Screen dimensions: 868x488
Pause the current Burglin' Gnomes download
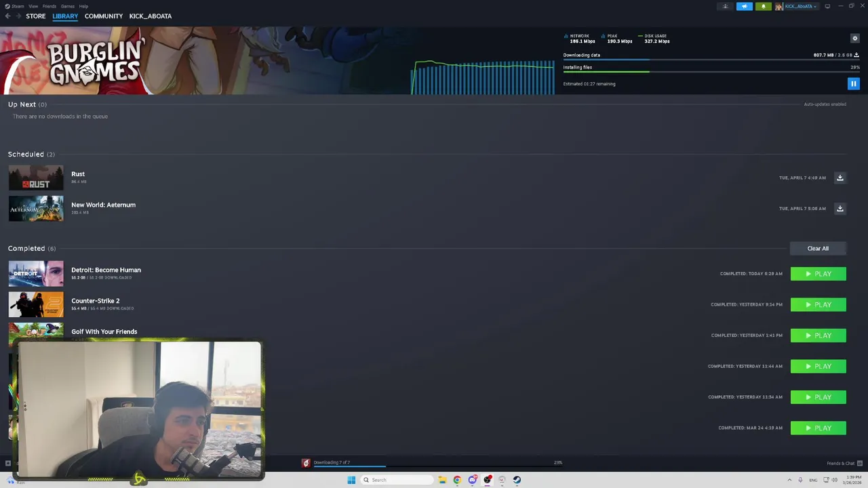[853, 83]
